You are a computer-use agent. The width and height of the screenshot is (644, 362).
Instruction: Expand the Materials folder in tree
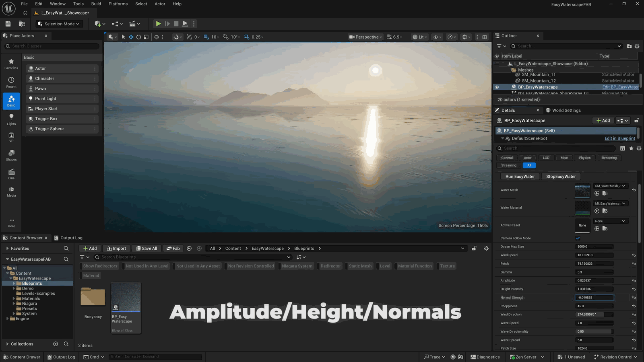[14, 298]
